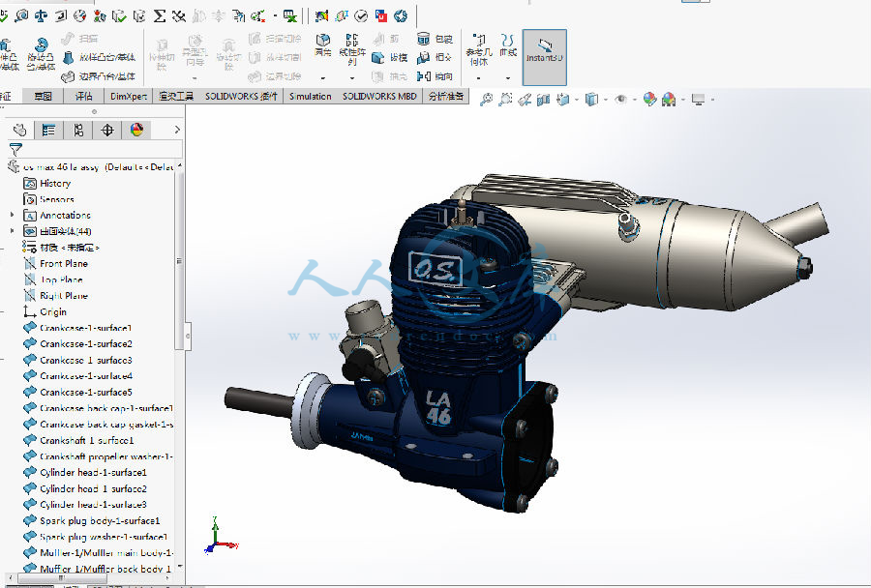Screen dimensions: 871x588
Task: Select the draft (拔模) tool
Action: [389, 57]
